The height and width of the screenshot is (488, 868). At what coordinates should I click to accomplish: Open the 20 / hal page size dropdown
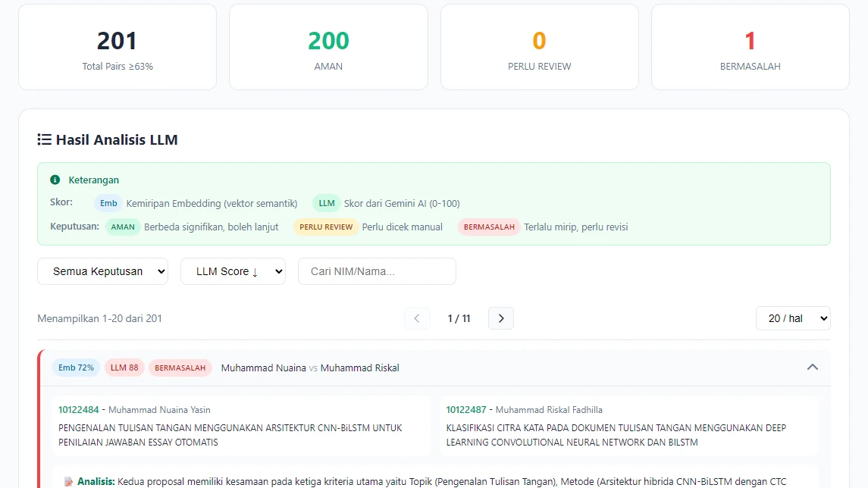tap(793, 318)
